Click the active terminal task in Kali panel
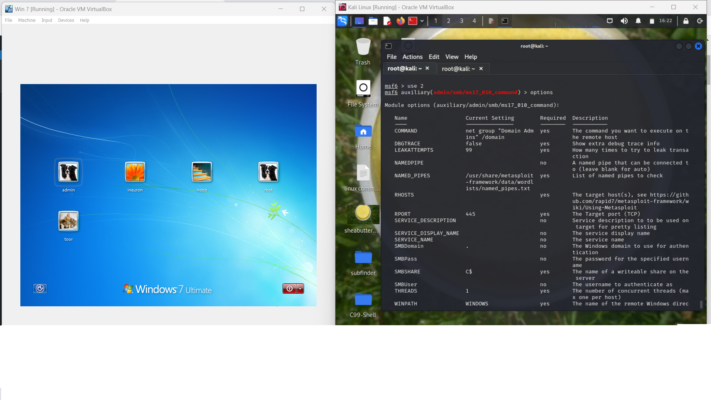This screenshot has height=400, width=711. pyautogui.click(x=505, y=21)
